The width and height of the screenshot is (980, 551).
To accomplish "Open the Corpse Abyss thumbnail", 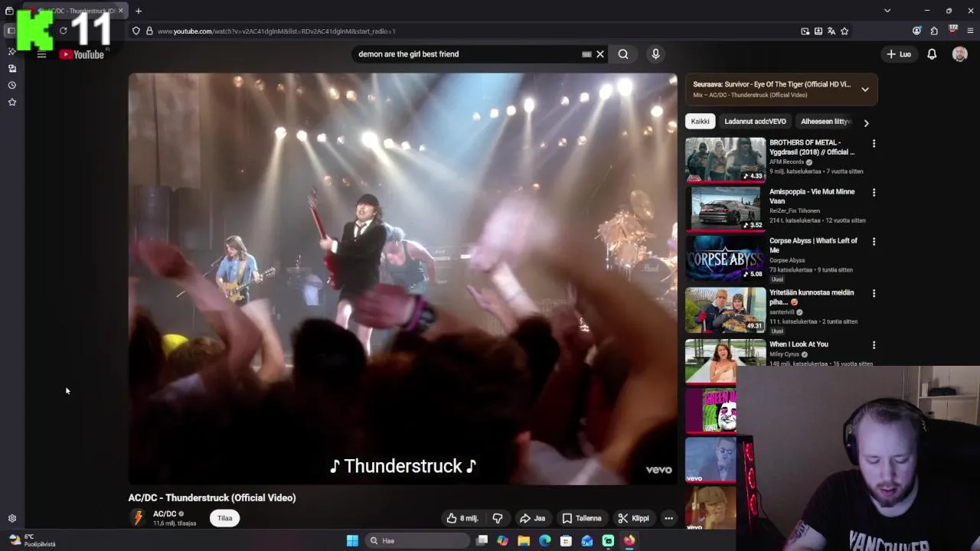I will point(725,259).
